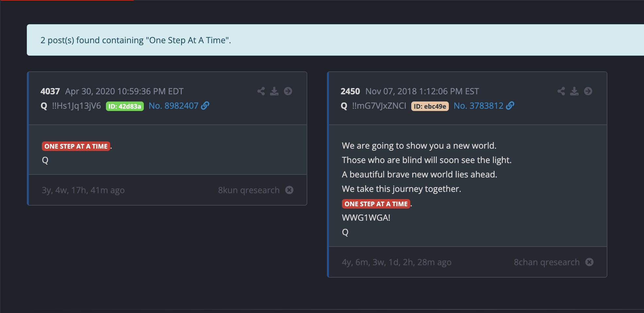Click tripcode !!mG7VJxZNCI
The image size is (644, 313).
(x=379, y=106)
